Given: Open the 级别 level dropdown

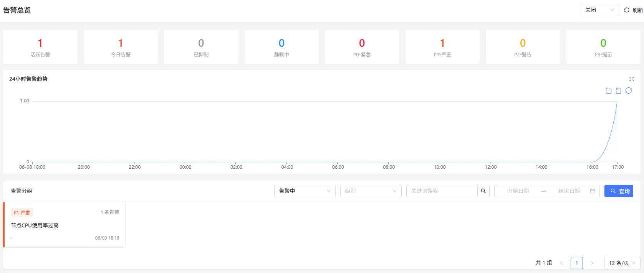Looking at the screenshot, I should click(371, 191).
